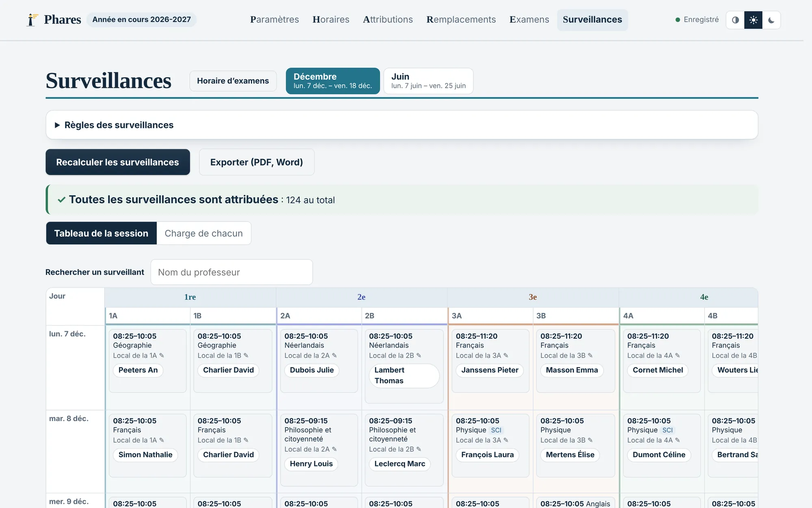Switch to Charge de chacun tab
The image size is (812, 508).
(203, 233)
